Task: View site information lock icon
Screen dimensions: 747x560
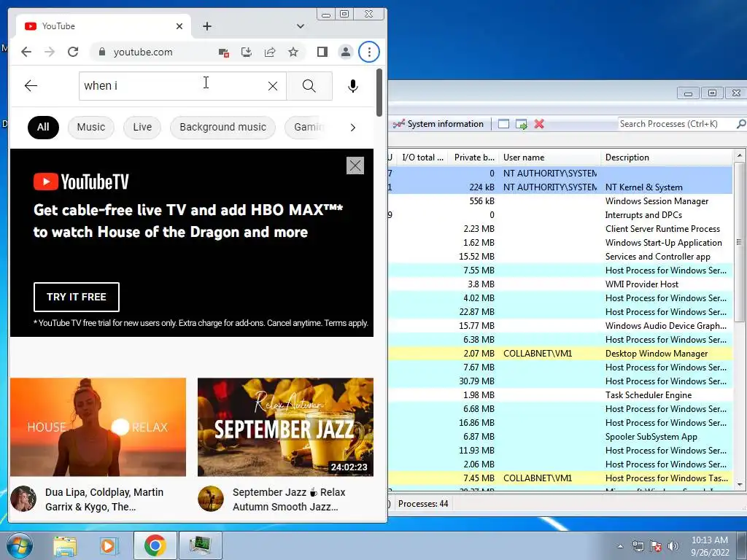Action: coord(101,52)
